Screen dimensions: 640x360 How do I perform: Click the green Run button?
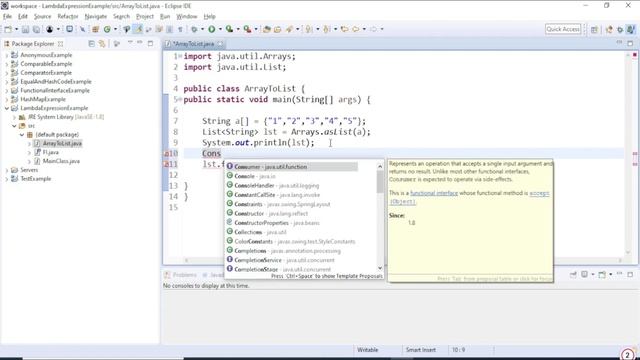(x=212, y=29)
